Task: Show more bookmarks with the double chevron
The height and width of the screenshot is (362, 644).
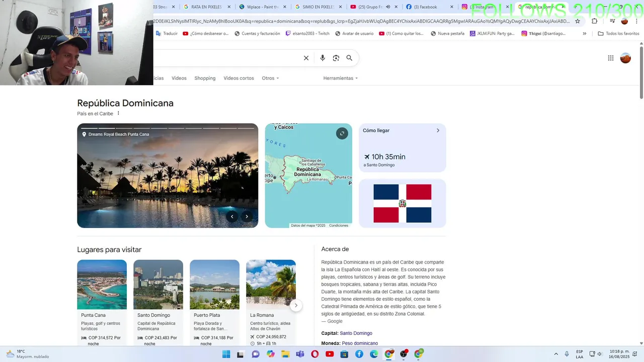Action: [x=584, y=34]
